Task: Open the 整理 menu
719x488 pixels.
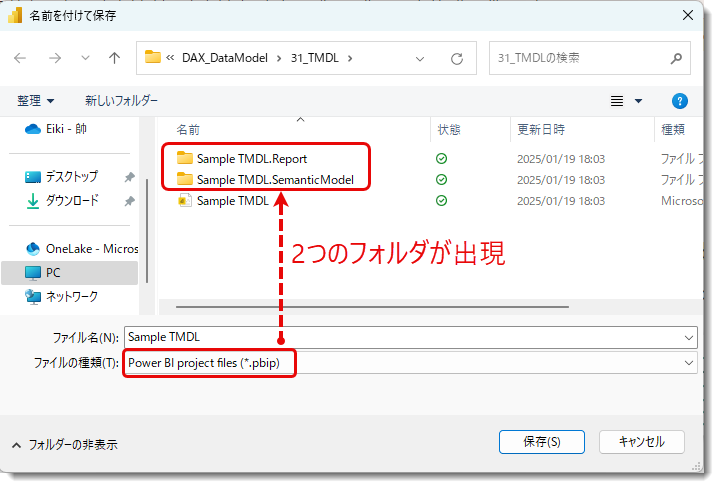Action: (35, 100)
